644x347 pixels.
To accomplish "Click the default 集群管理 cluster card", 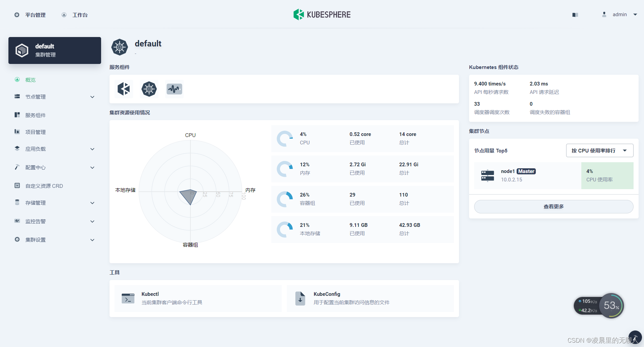I will pyautogui.click(x=55, y=50).
